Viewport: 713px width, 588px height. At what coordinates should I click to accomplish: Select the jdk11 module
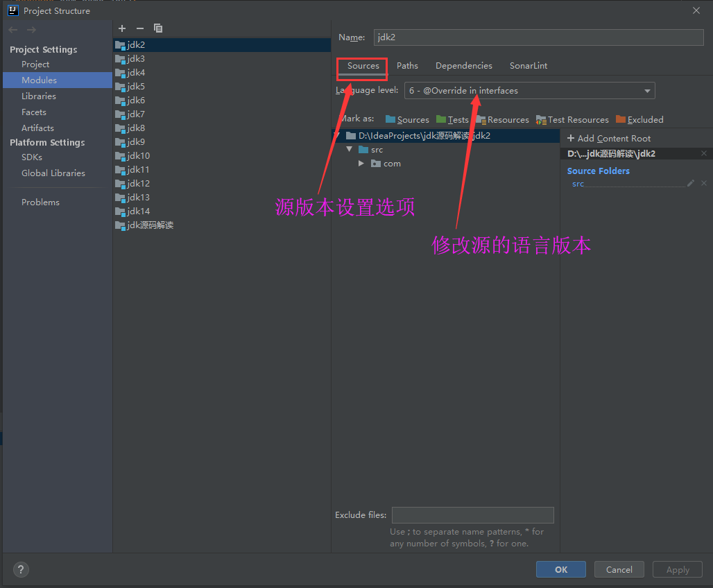[221, 170]
